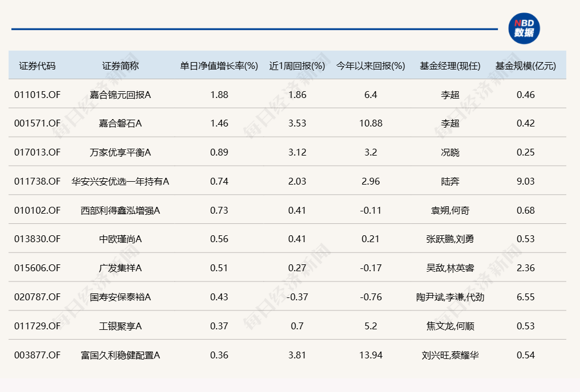Click fund manager 况晓
580x392 pixels.
(450, 152)
